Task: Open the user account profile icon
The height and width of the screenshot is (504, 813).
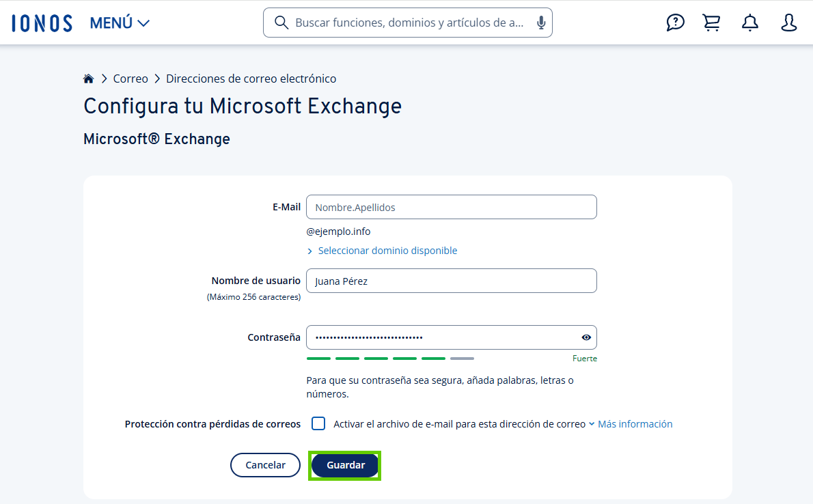Action: [788, 23]
